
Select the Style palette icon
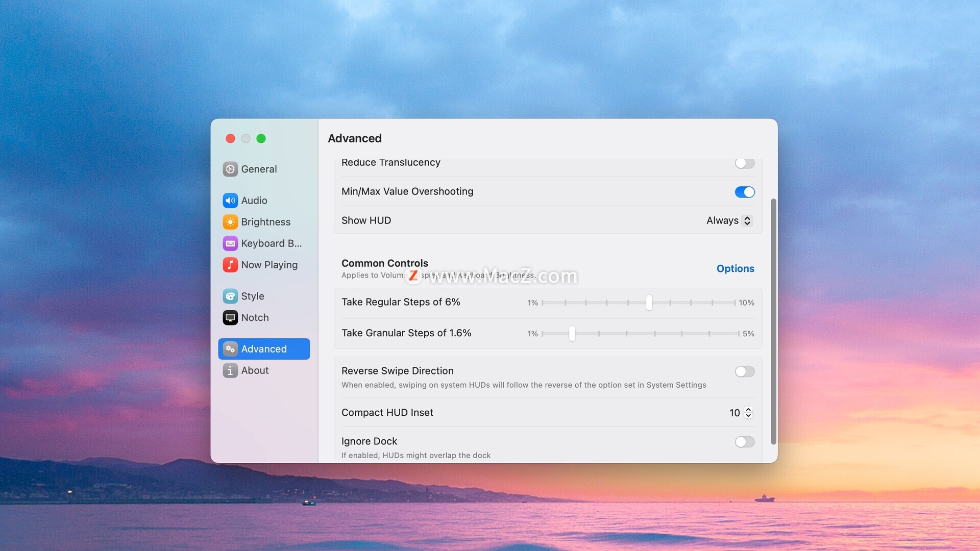(230, 296)
